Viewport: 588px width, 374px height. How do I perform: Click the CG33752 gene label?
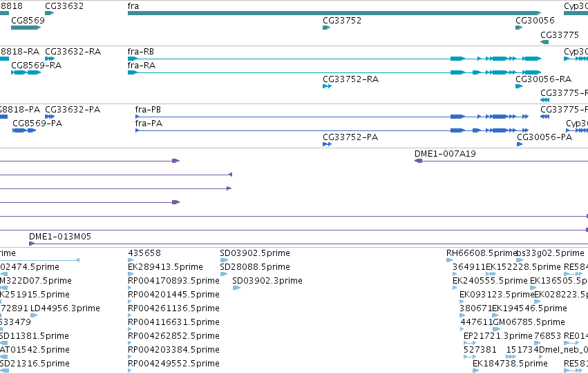click(342, 20)
